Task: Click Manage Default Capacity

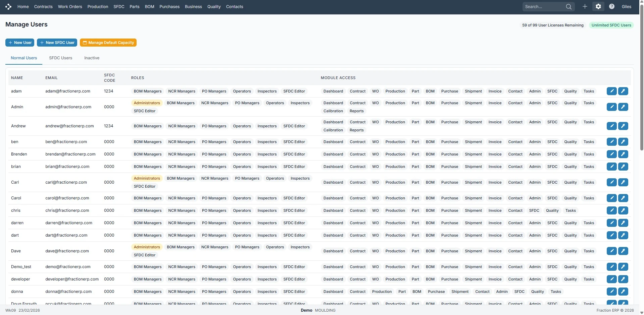Action: 108,43
